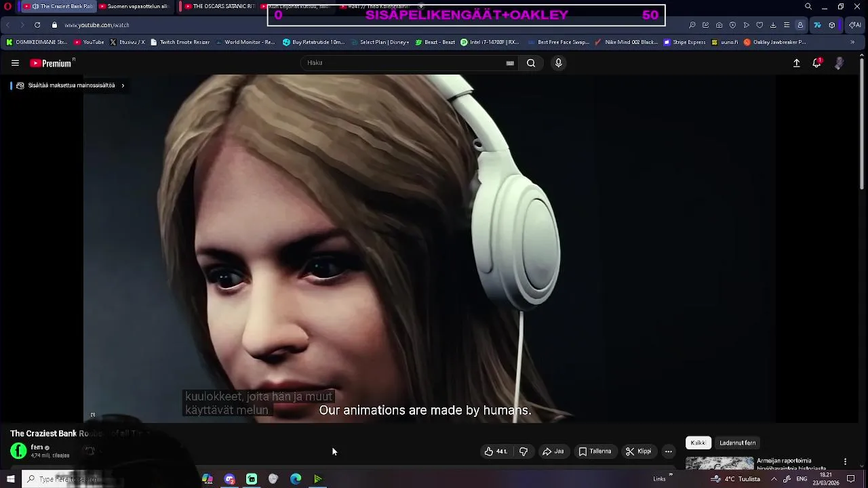Viewport: 868px width, 488px height.
Task: Open more actions ellipsis below video
Action: tap(668, 451)
